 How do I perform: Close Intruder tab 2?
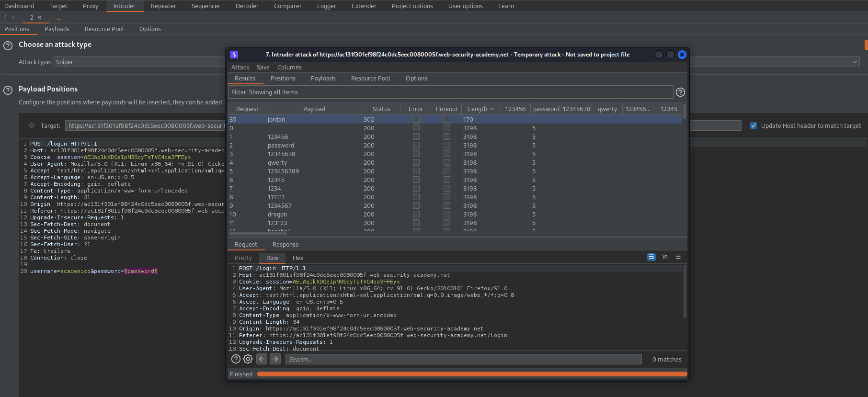(x=39, y=18)
